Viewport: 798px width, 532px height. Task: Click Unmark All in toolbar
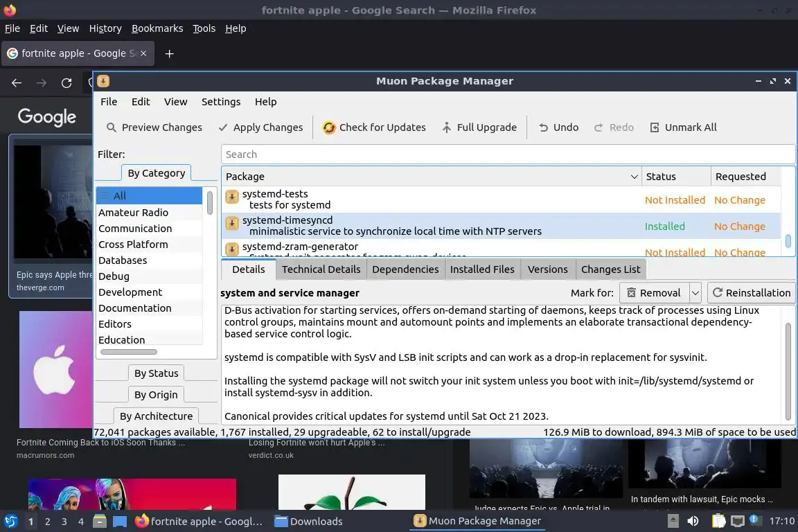(x=683, y=127)
